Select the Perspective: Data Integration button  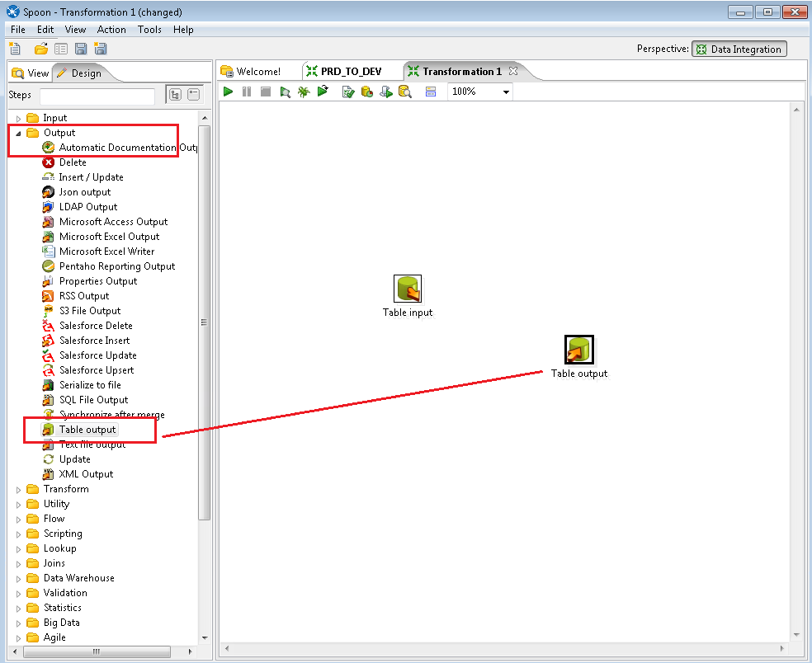(739, 49)
